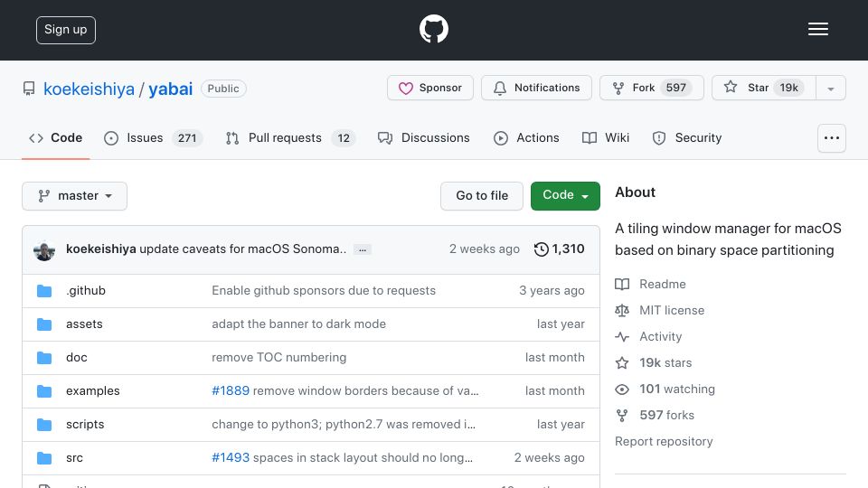The image size is (868, 488).
Task: Click the Public visibility badge
Action: [x=223, y=89]
